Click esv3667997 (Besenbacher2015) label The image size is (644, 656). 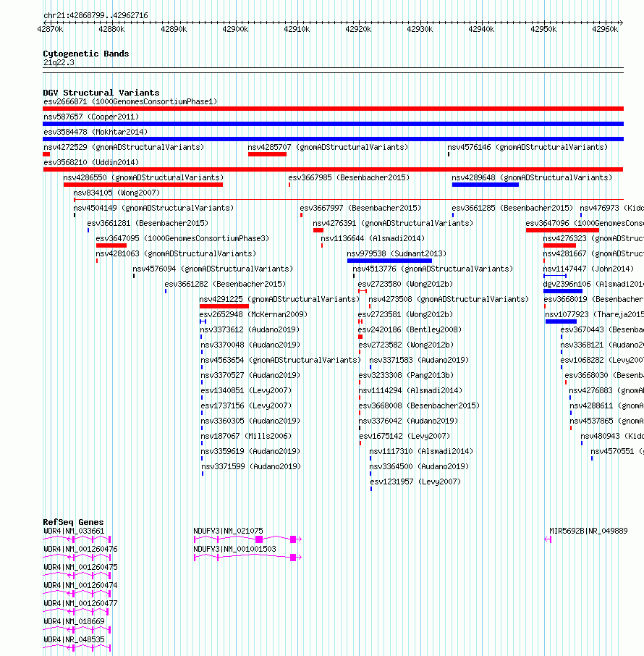[360, 208]
